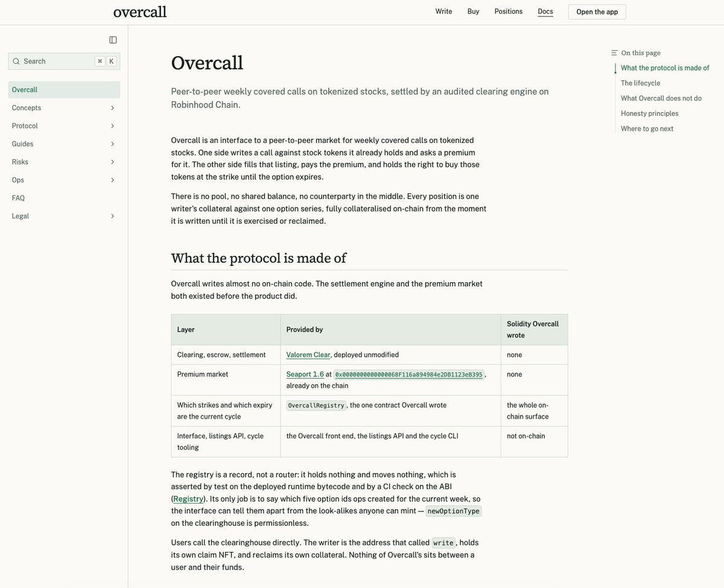724x588 pixels.
Task: Jump to What Overcall does not do
Action: [x=661, y=98]
